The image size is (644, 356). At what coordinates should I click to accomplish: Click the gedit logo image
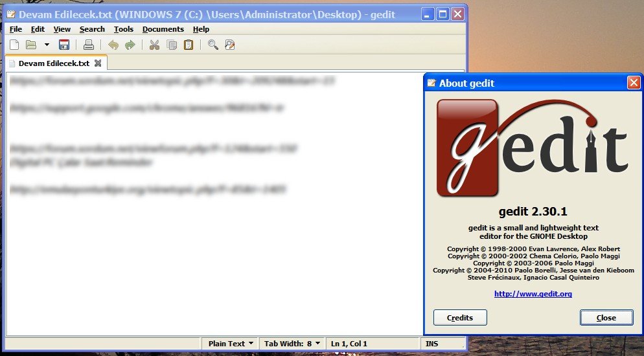click(533, 148)
